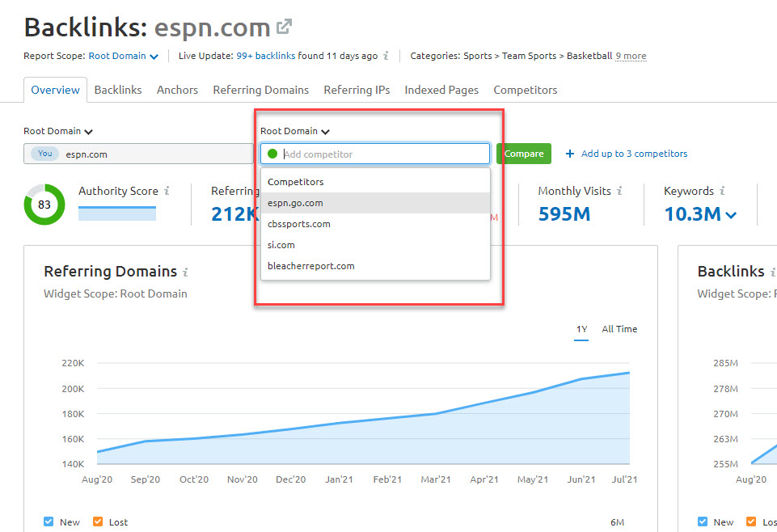
Task: Click green dot in competitor field
Action: (x=272, y=154)
